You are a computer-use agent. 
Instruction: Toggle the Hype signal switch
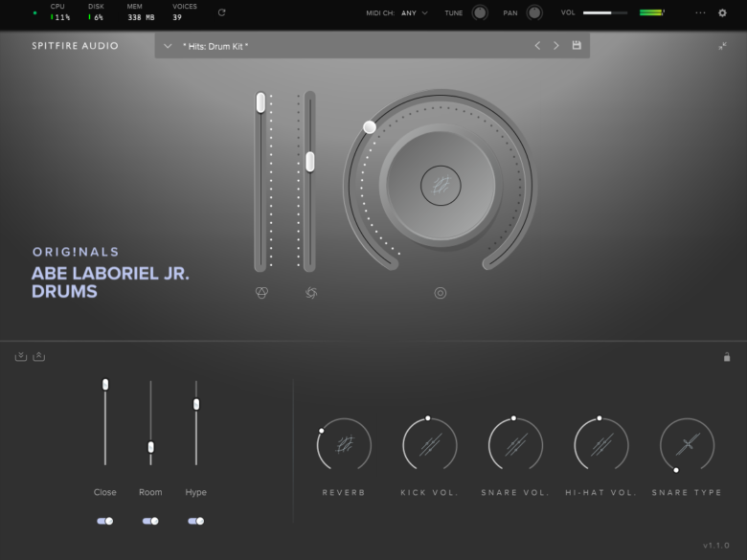click(x=195, y=521)
